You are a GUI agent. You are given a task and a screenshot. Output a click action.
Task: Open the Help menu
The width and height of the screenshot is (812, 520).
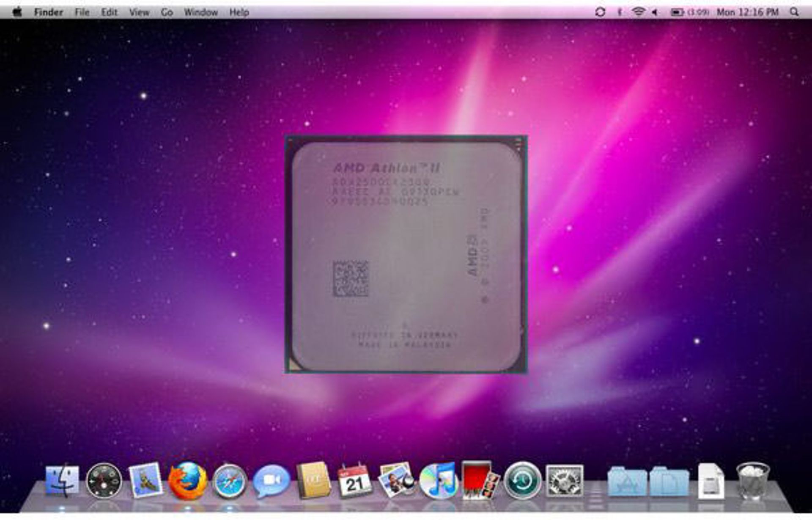[239, 12]
